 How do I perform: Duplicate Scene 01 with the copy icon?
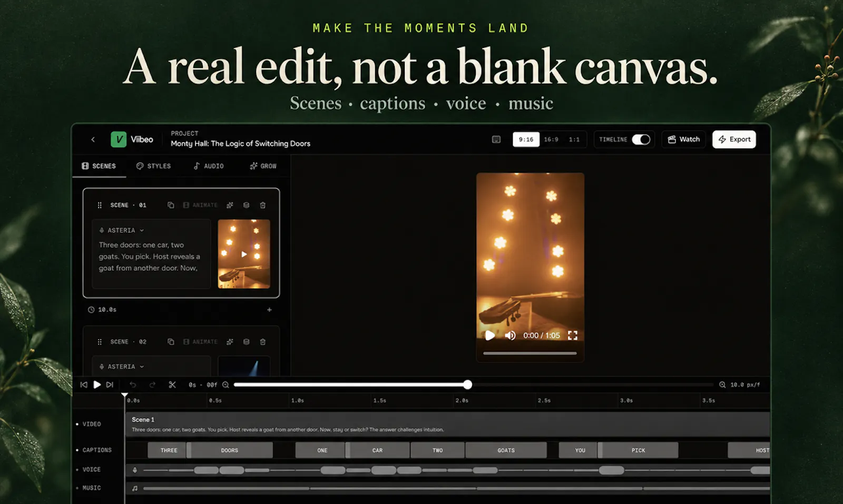[171, 205]
